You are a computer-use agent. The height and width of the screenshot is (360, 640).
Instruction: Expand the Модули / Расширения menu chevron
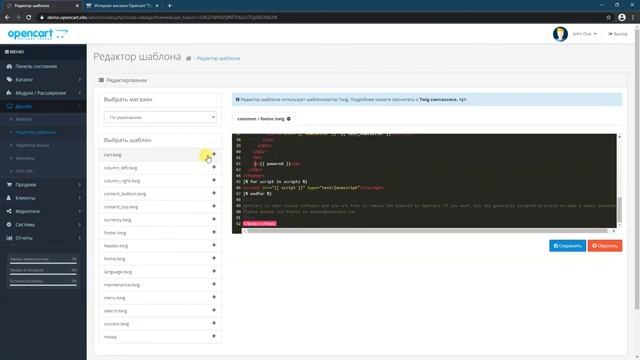pyautogui.click(x=80, y=93)
